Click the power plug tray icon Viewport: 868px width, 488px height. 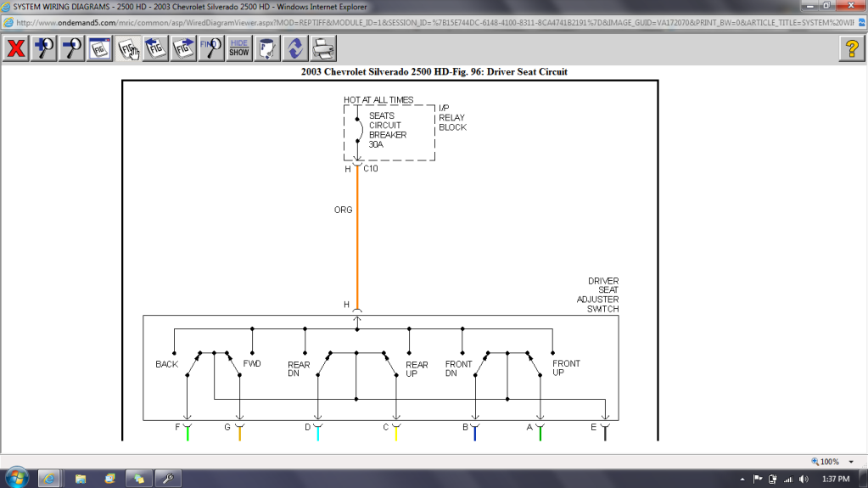[x=773, y=480]
